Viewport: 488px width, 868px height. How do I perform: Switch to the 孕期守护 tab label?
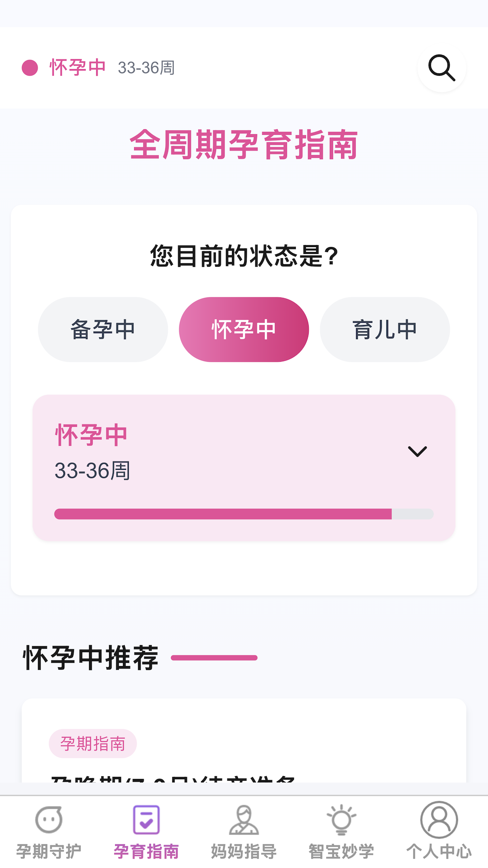click(x=49, y=851)
